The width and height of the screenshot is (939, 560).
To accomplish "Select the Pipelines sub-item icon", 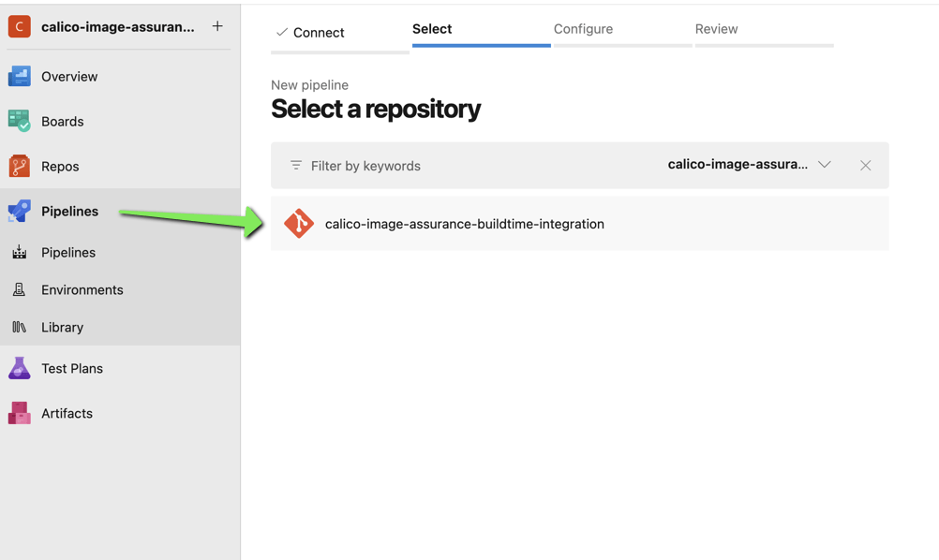I will point(20,252).
